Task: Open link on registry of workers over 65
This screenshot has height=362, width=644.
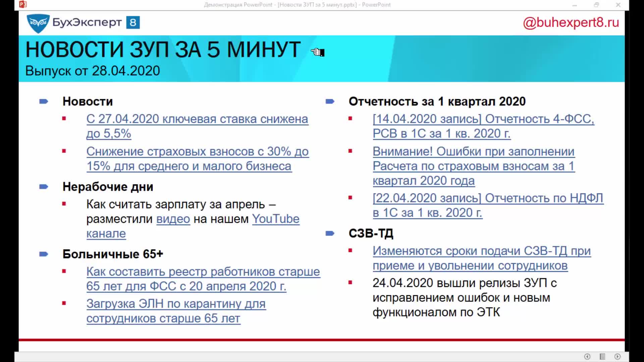Action: point(203,272)
